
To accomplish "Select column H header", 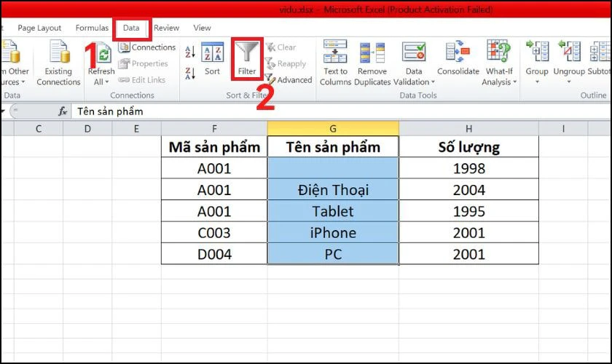I will pyautogui.click(x=468, y=129).
